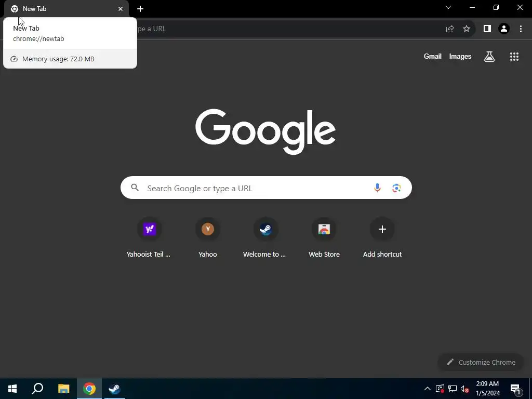Open the taskbar clock showing 2:09 AM
Image resolution: width=532 pixels, height=399 pixels.
[x=487, y=389]
